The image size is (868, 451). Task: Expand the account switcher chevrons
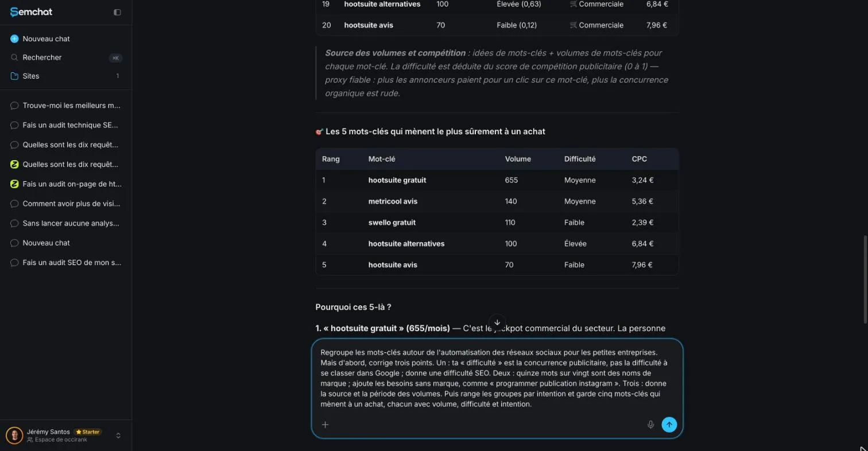pos(118,436)
